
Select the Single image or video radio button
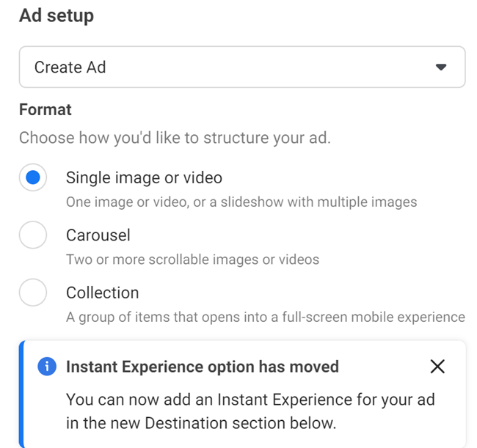[33, 177]
